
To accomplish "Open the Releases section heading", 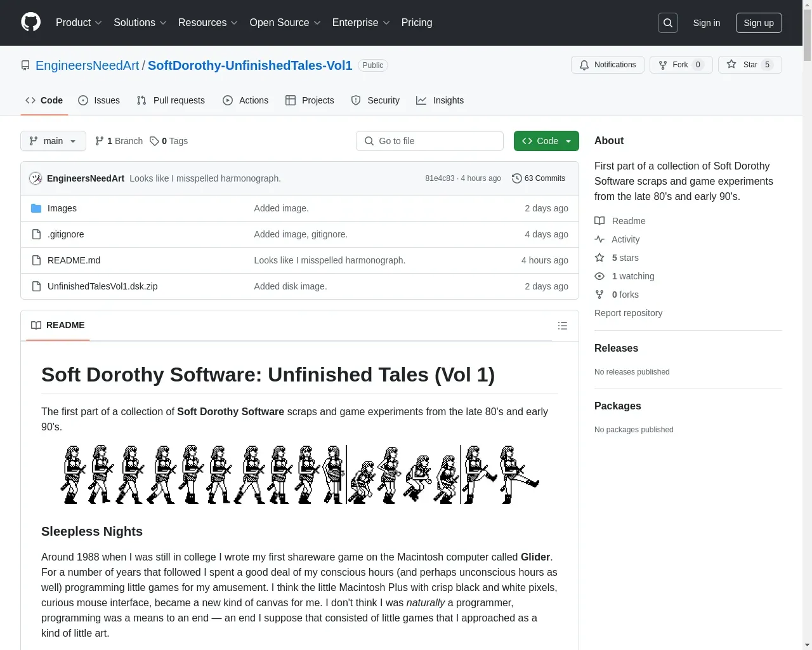I will coord(616,348).
